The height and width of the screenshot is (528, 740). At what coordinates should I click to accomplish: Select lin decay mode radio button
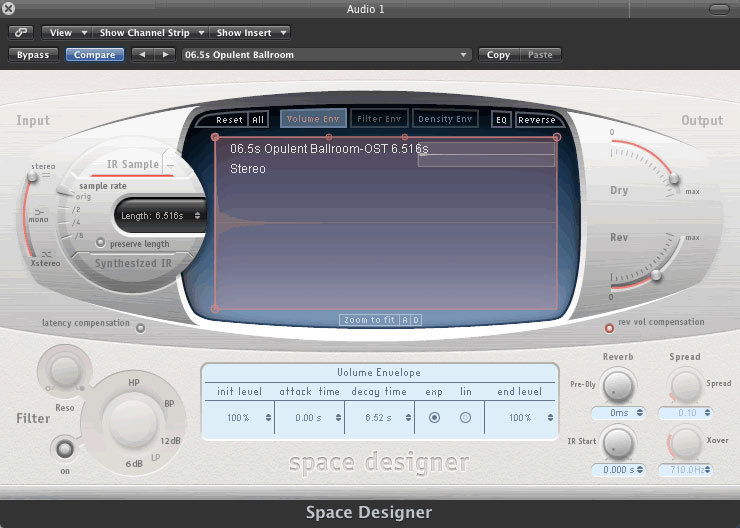click(465, 418)
